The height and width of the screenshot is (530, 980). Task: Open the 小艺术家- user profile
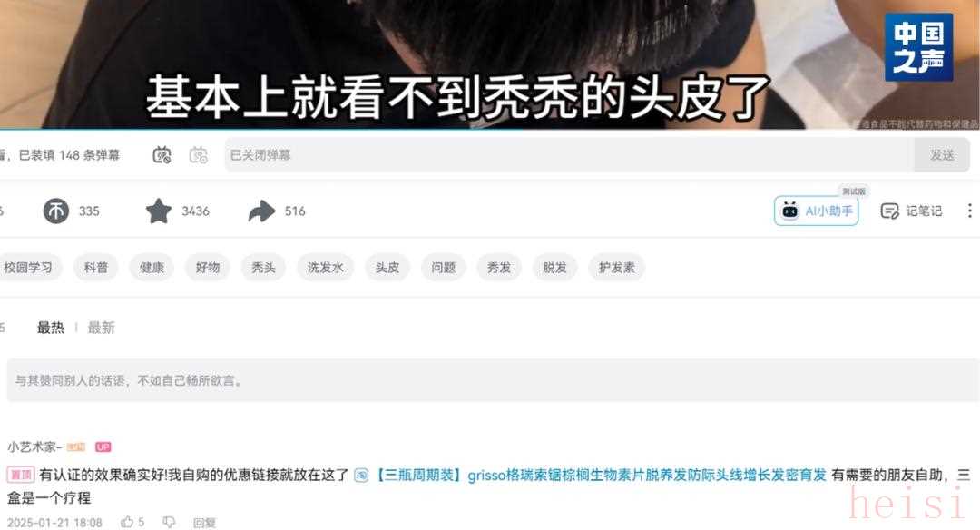click(x=34, y=447)
